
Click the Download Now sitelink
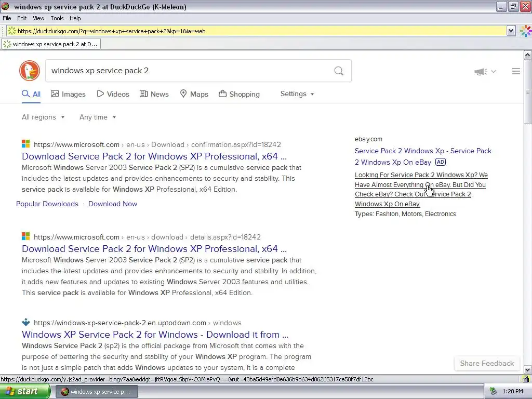[x=113, y=204]
